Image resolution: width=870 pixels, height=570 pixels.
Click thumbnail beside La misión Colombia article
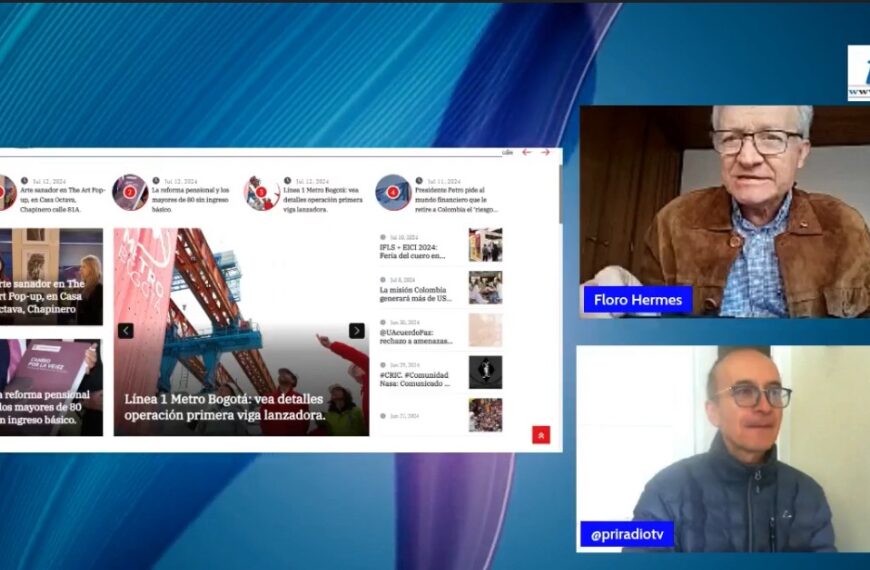click(x=485, y=287)
